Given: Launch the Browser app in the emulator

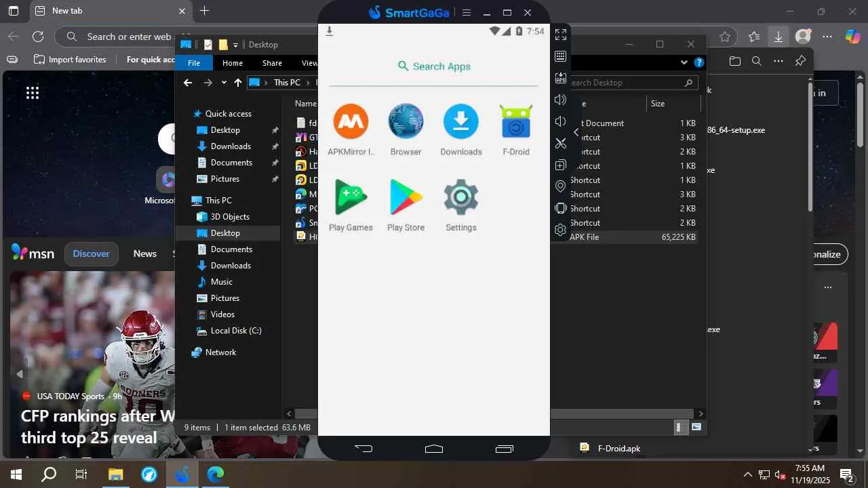Looking at the screenshot, I should coord(406,130).
